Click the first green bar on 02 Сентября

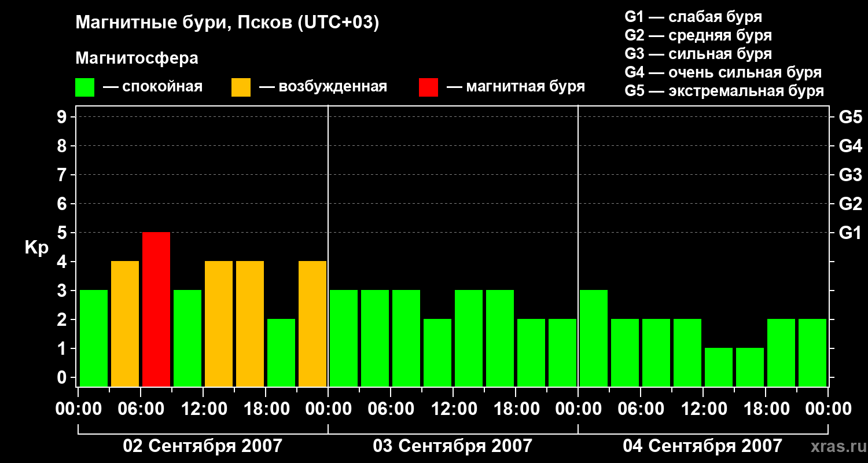click(x=94, y=339)
